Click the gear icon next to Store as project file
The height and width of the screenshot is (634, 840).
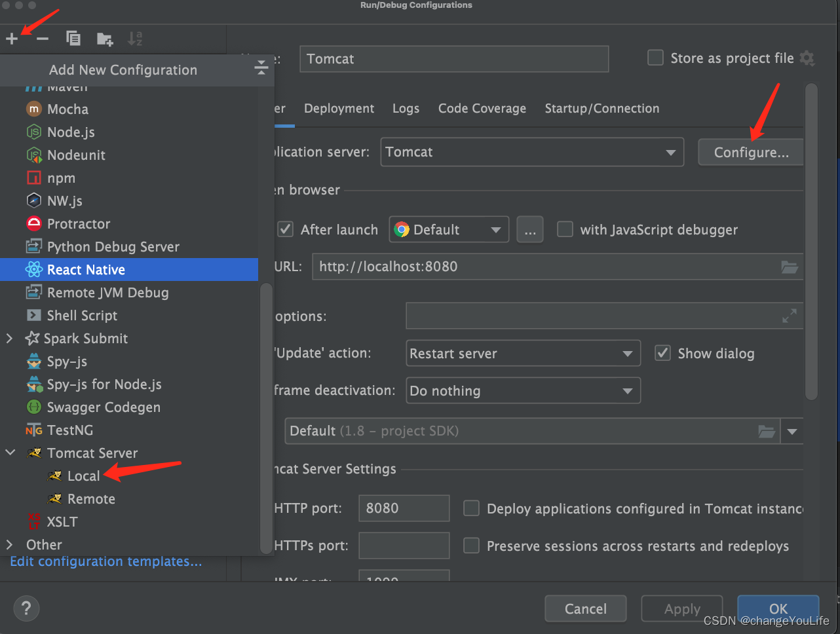pos(807,58)
